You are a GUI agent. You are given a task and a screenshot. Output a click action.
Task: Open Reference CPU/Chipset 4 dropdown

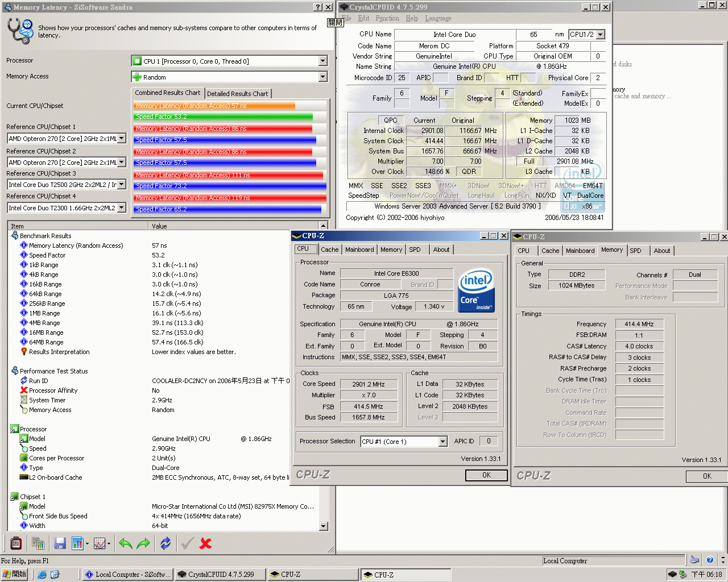click(x=121, y=208)
